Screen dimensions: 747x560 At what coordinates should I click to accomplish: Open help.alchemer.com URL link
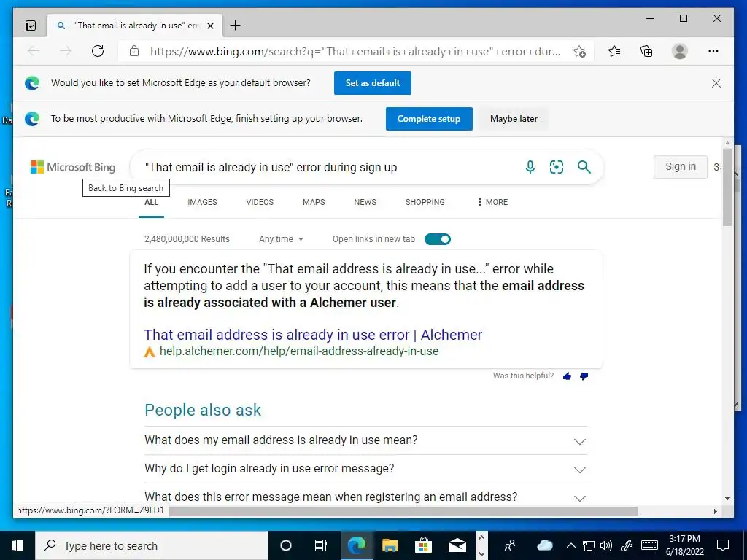click(298, 351)
